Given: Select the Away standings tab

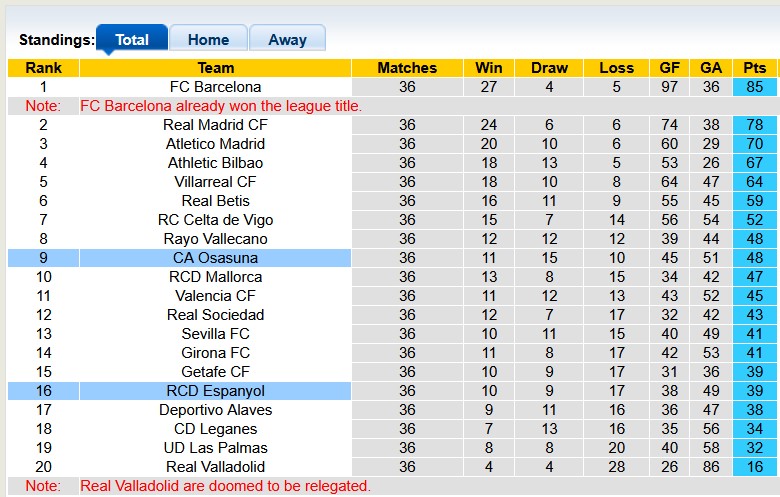Looking at the screenshot, I should click(x=287, y=40).
